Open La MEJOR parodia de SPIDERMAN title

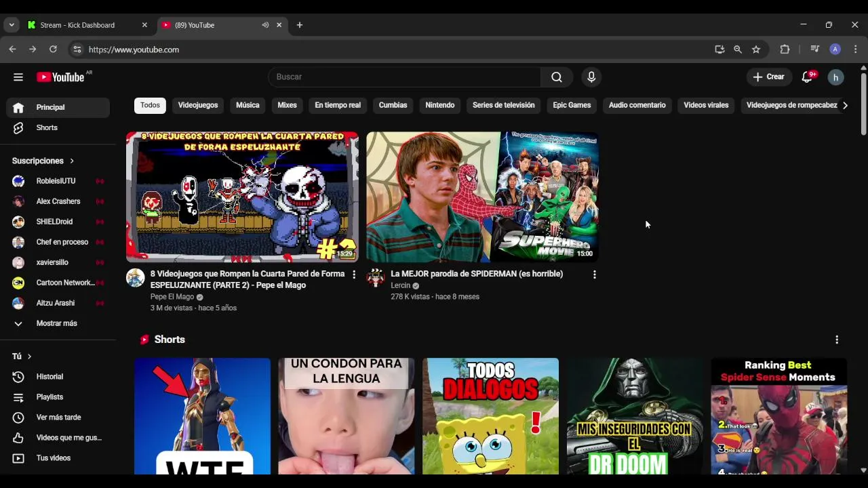477,274
